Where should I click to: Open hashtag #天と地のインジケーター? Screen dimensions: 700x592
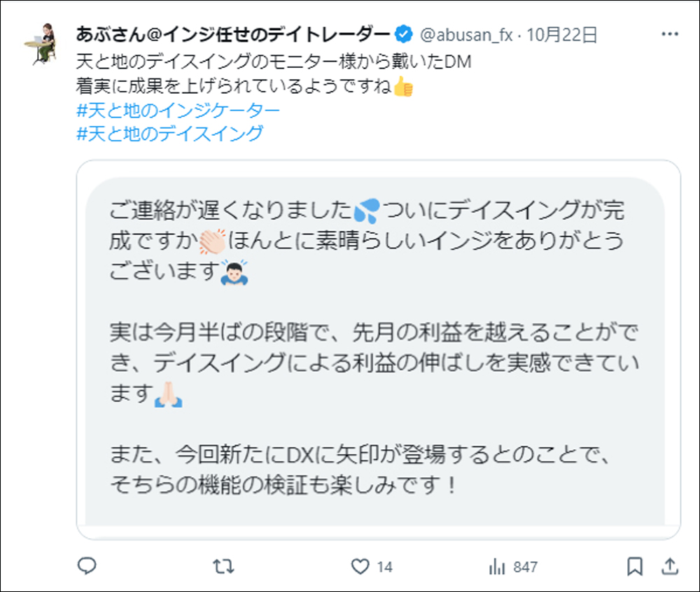coord(178,111)
